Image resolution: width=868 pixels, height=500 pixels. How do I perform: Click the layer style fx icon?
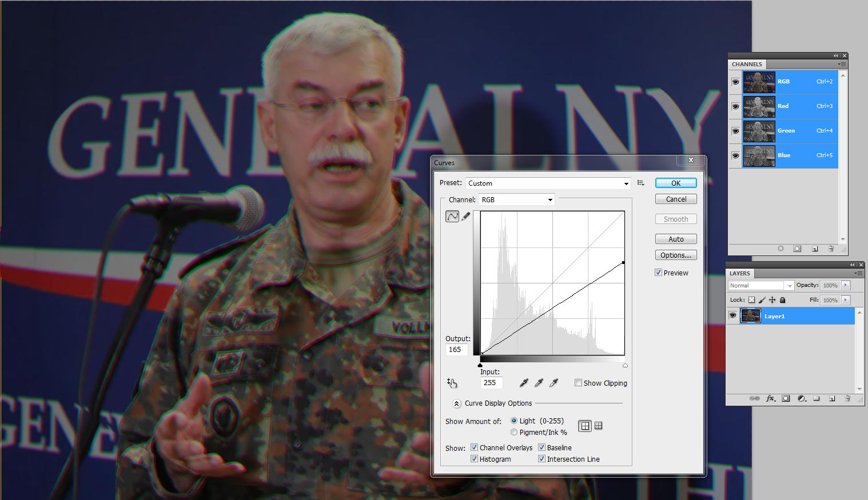click(770, 398)
